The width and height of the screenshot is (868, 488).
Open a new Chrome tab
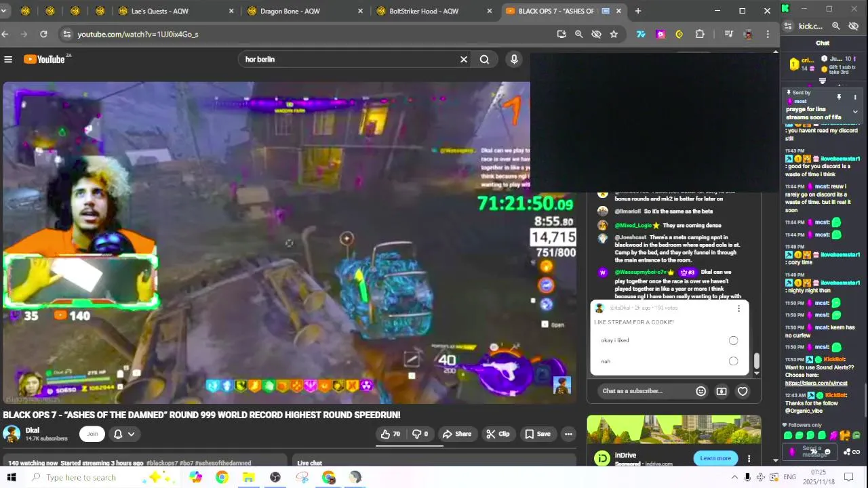point(637,11)
